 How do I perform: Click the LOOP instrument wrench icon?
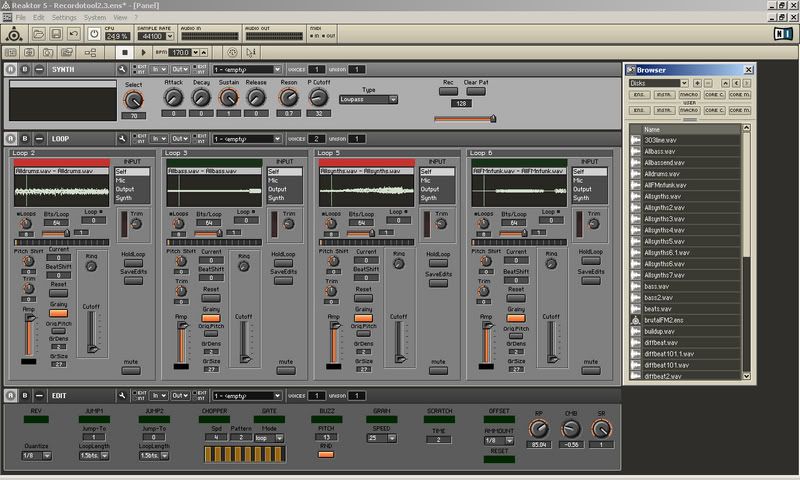click(x=122, y=138)
